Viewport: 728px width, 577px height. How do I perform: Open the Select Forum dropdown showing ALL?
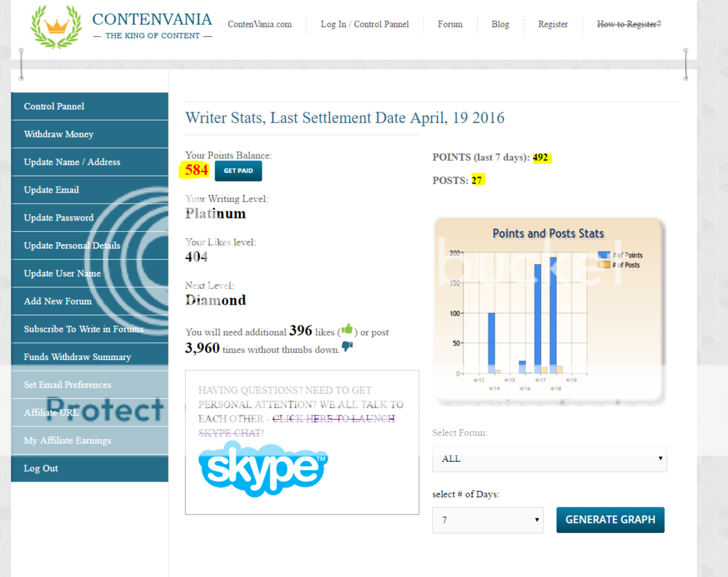(549, 459)
